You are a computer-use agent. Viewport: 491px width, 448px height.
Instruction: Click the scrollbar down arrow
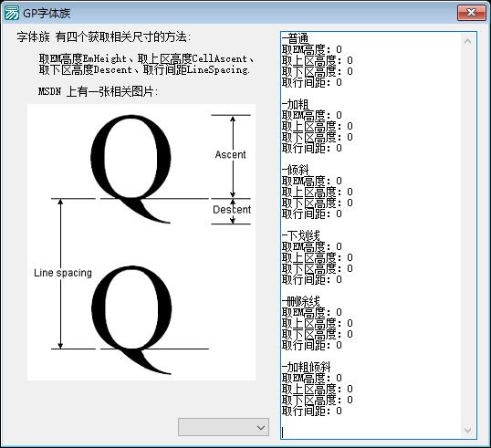(468, 430)
